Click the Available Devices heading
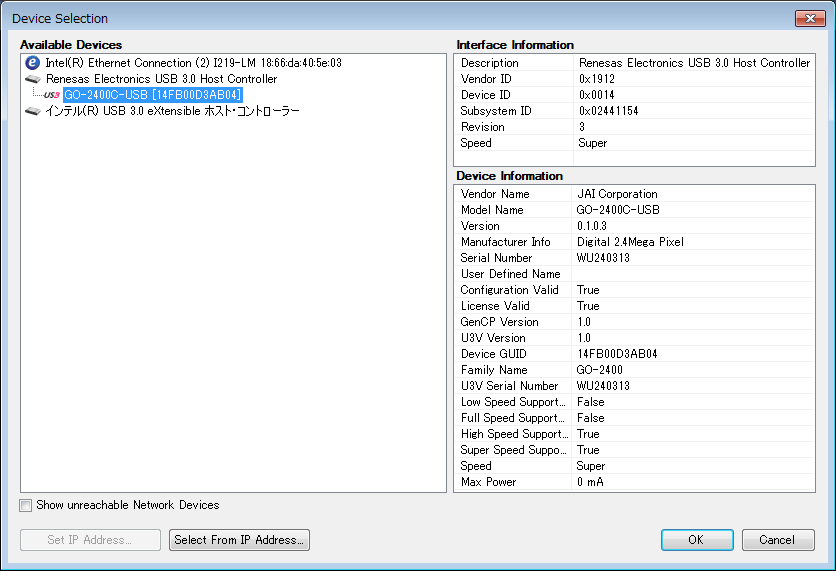Image resolution: width=836 pixels, height=571 pixels. click(x=71, y=45)
